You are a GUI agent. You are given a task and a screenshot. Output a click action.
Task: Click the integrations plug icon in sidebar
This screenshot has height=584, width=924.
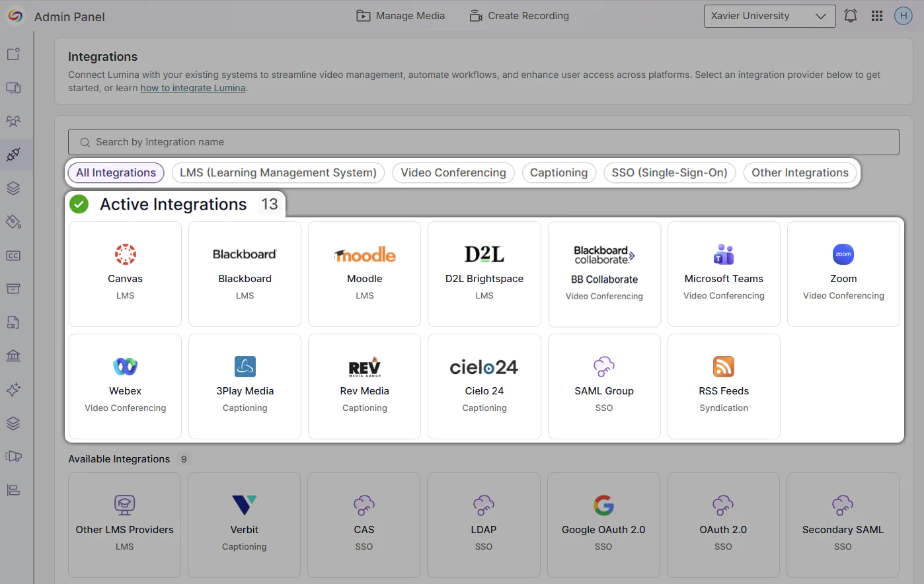click(13, 155)
